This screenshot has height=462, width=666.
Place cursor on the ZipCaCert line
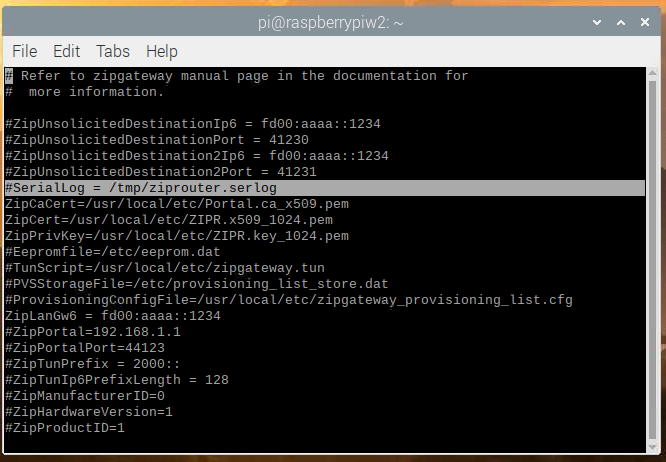pyautogui.click(x=177, y=204)
